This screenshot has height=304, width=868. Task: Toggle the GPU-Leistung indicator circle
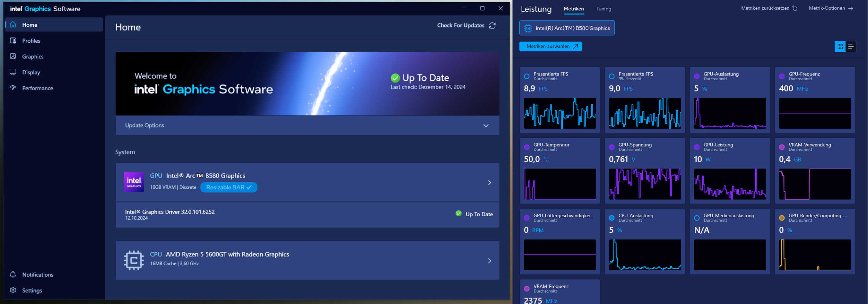(697, 147)
